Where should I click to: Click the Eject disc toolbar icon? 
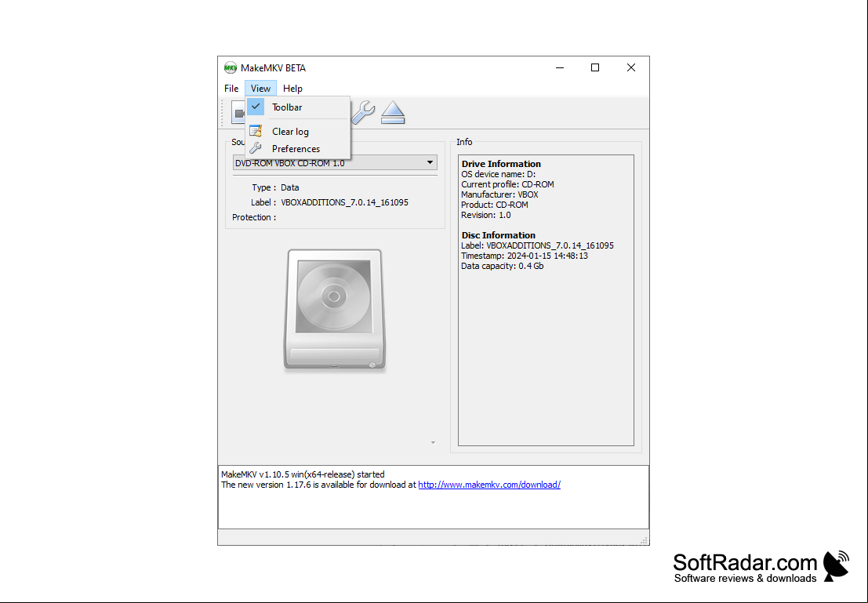click(393, 112)
